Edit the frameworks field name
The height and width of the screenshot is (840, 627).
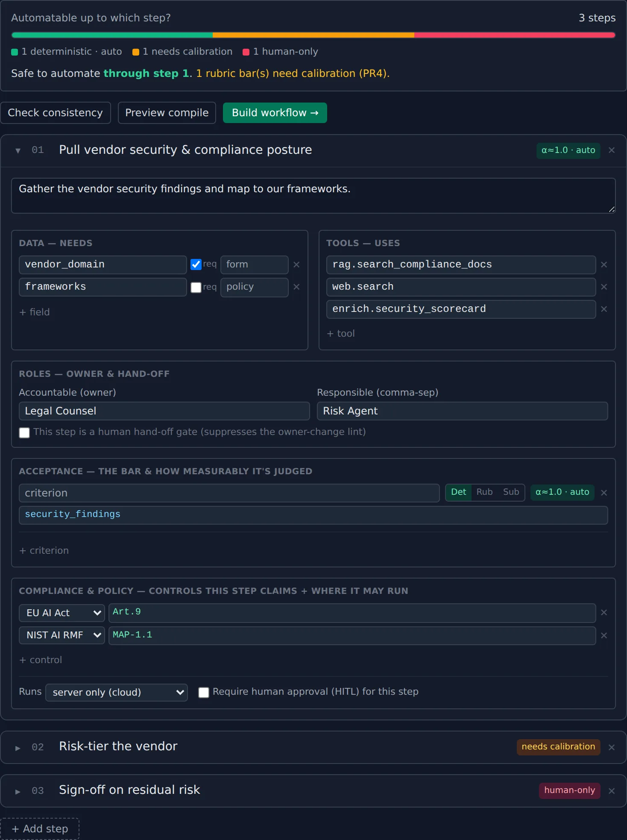[x=103, y=287]
